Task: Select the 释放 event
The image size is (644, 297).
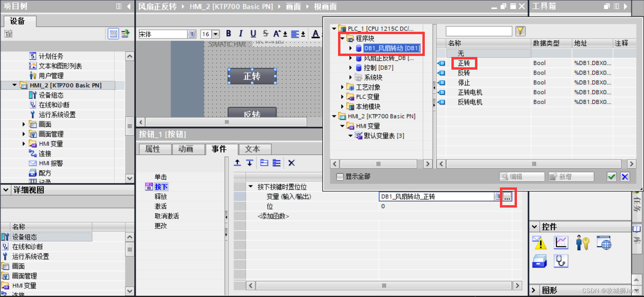Action: click(x=160, y=197)
